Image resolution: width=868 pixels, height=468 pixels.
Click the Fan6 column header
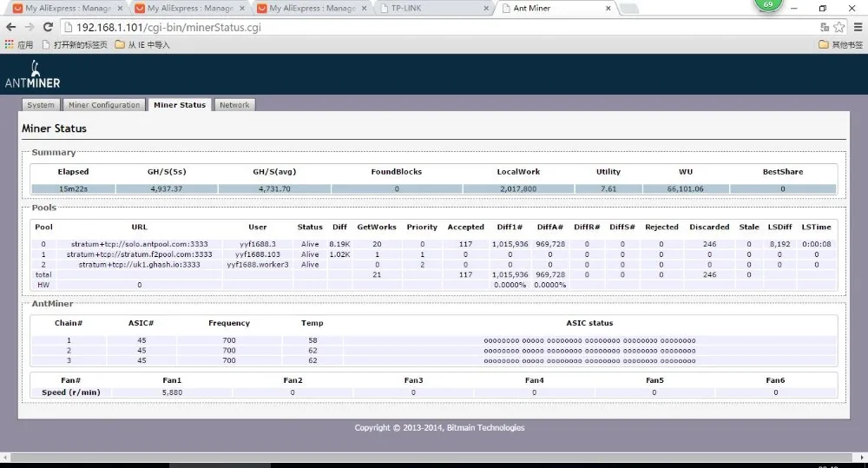pyautogui.click(x=775, y=380)
